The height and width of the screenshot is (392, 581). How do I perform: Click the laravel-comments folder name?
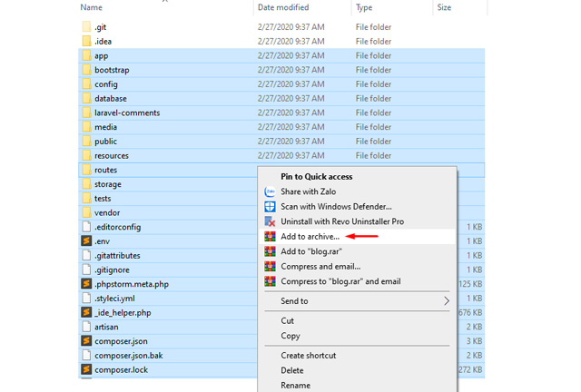point(127,113)
